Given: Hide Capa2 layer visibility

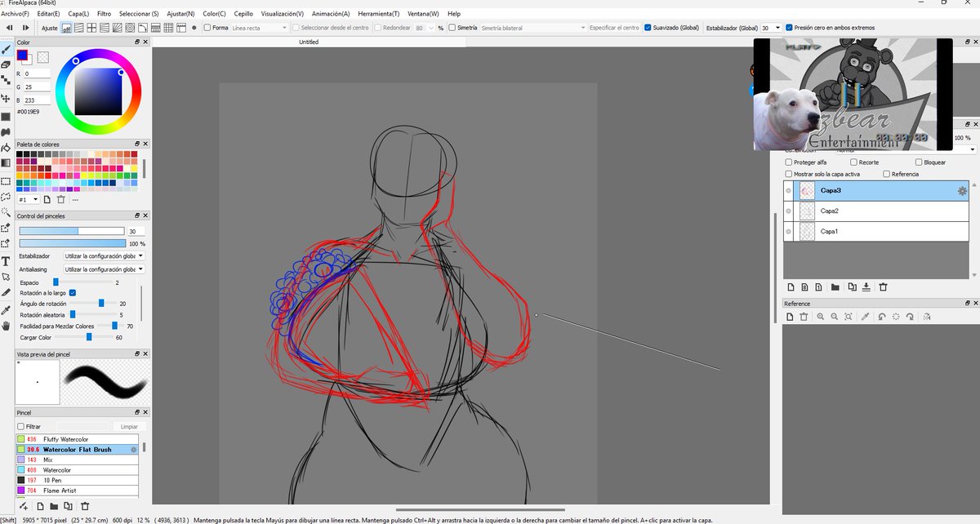Looking at the screenshot, I should click(x=789, y=211).
